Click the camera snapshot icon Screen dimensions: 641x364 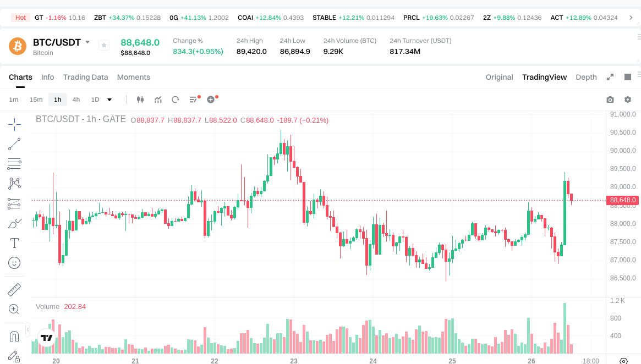pos(610,100)
